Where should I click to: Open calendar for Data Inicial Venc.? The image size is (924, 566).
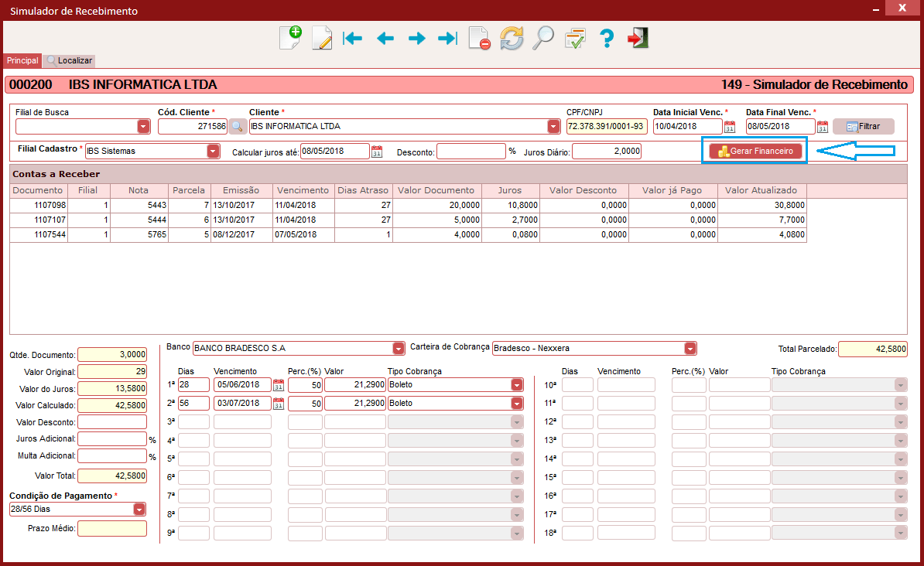click(730, 127)
